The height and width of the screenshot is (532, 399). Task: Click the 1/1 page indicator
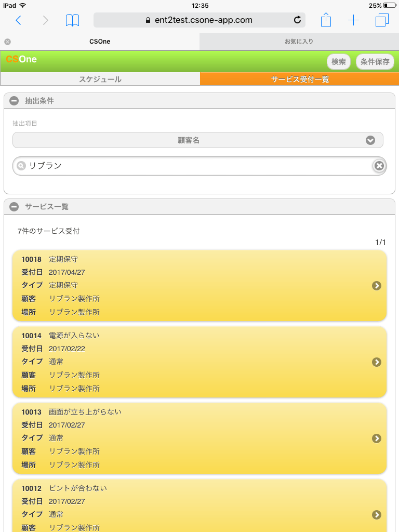point(380,242)
